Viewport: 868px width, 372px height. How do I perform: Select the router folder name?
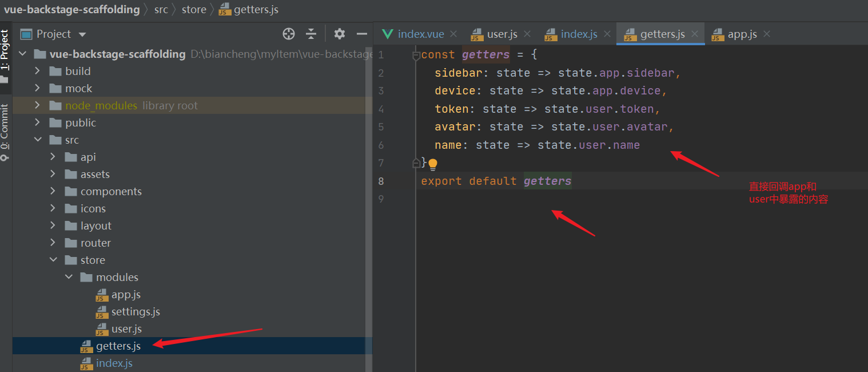click(x=95, y=243)
